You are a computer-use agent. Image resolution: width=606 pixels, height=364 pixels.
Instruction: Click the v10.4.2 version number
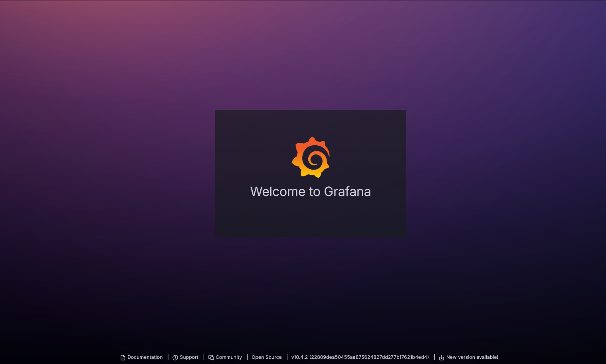pos(299,357)
